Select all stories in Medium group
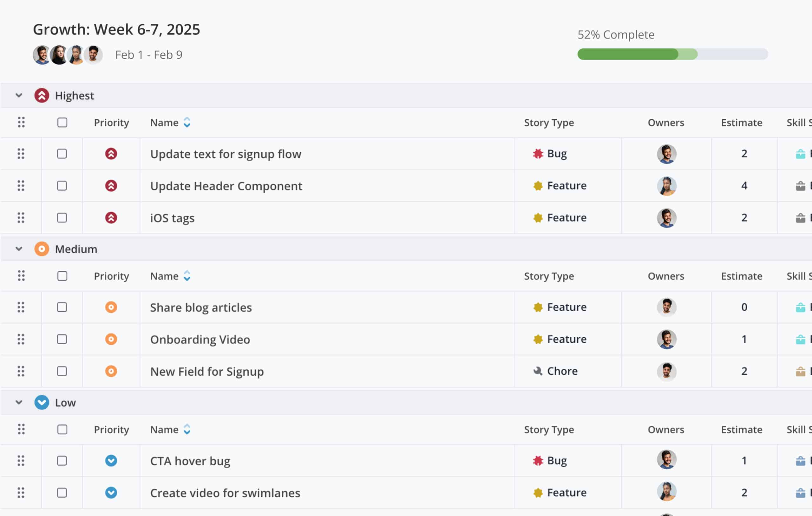Viewport: 812px width, 516px height. (62, 276)
